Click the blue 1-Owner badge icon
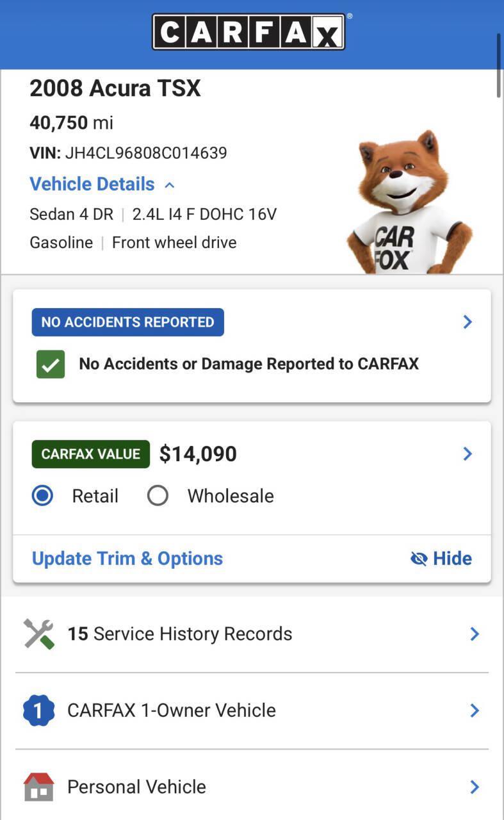 click(38, 710)
